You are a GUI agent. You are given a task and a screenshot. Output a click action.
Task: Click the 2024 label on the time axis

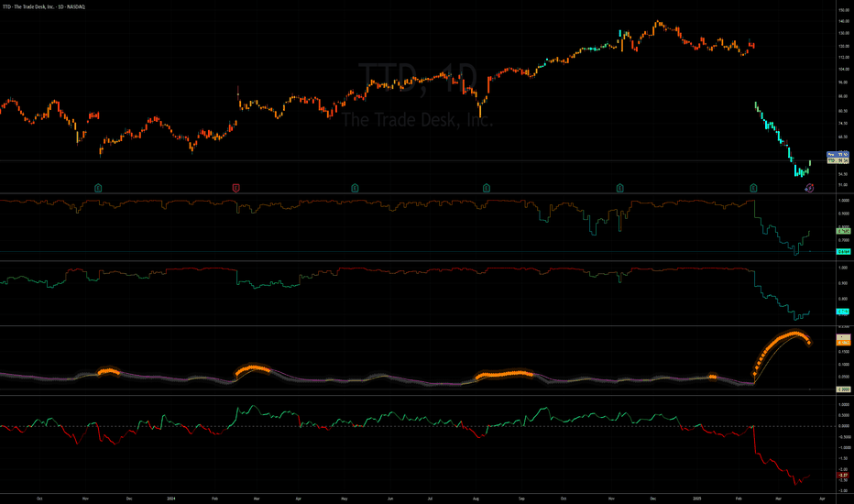click(x=171, y=499)
